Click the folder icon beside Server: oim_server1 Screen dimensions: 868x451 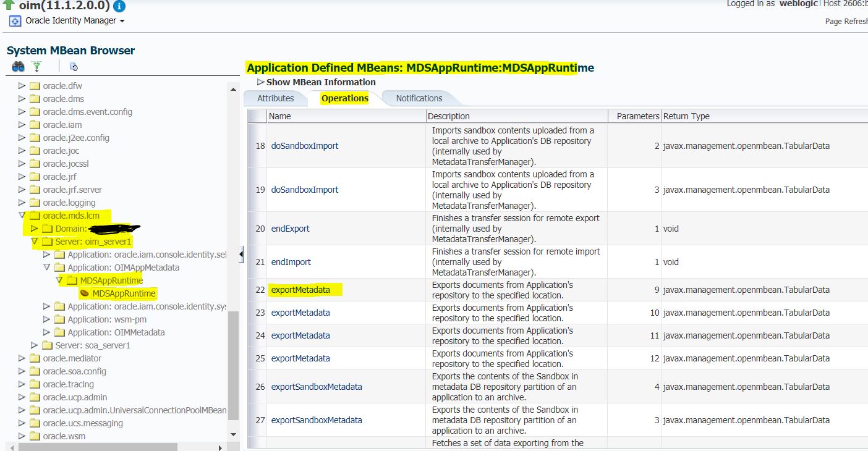point(47,242)
